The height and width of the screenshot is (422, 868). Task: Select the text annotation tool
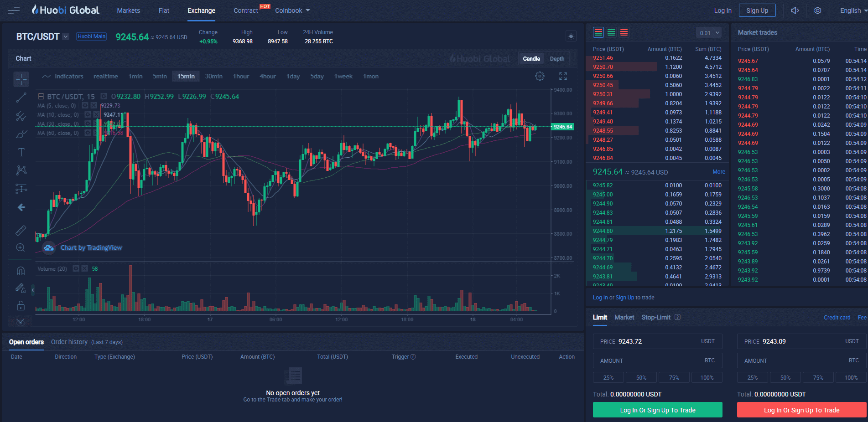(x=21, y=152)
